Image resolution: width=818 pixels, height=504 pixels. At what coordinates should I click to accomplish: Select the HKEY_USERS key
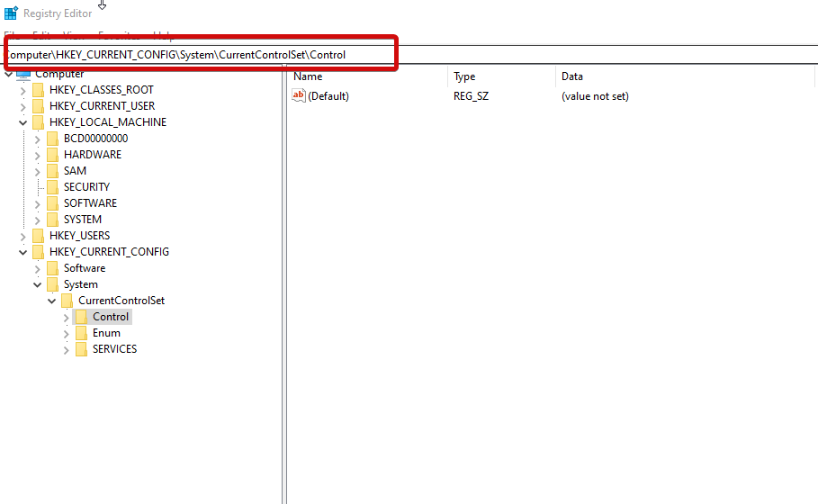click(80, 235)
